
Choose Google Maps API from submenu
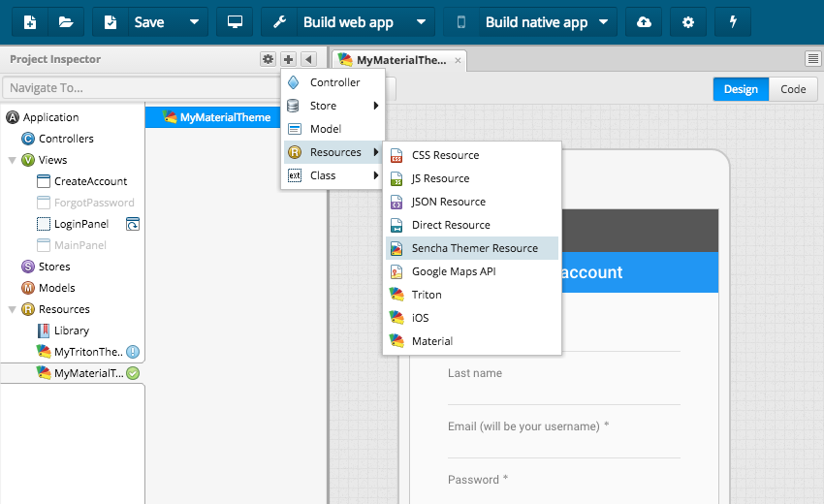[453, 271]
